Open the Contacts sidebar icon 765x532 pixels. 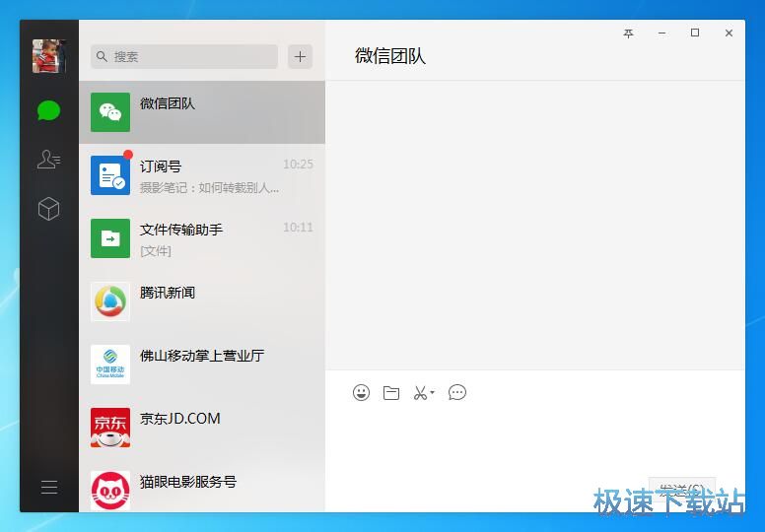tap(48, 160)
